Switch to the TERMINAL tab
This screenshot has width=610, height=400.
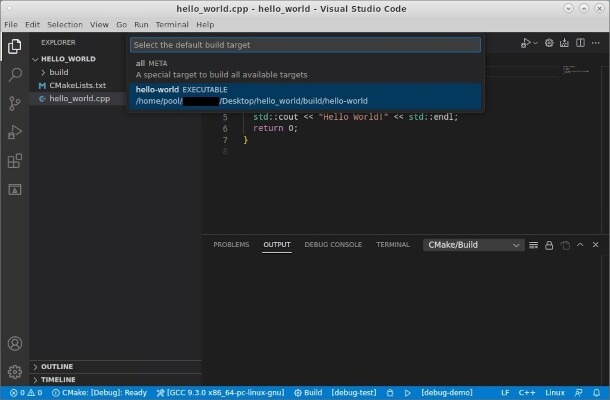393,244
